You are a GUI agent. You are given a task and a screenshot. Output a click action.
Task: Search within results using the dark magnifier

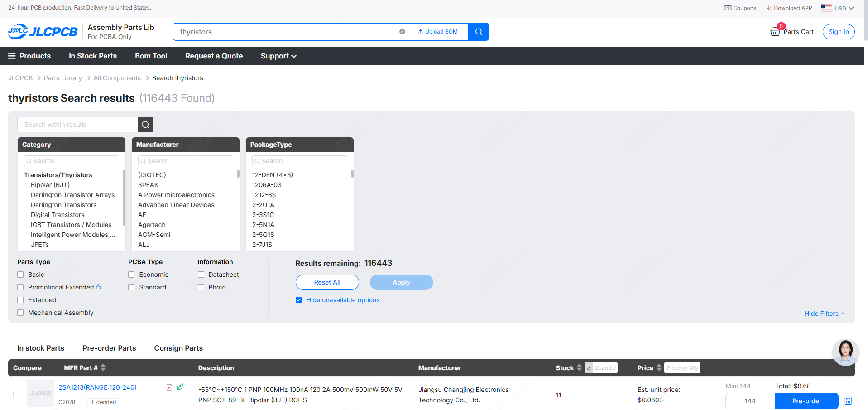tap(145, 125)
